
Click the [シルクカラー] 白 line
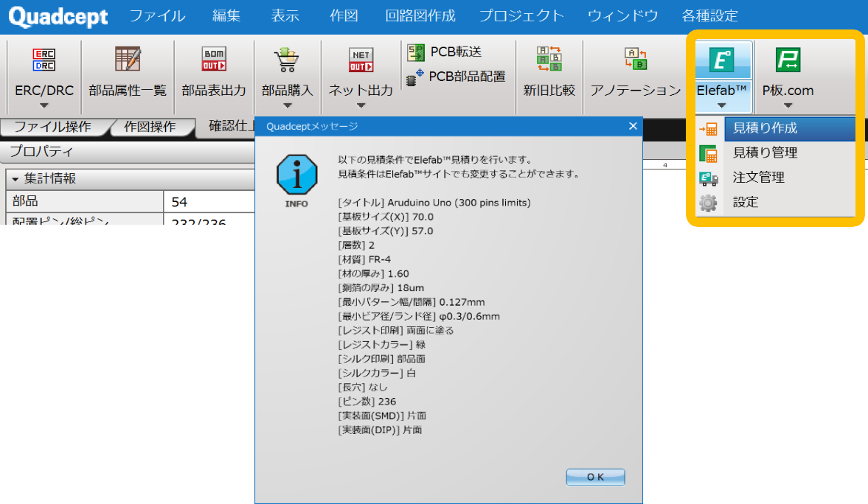(376, 373)
